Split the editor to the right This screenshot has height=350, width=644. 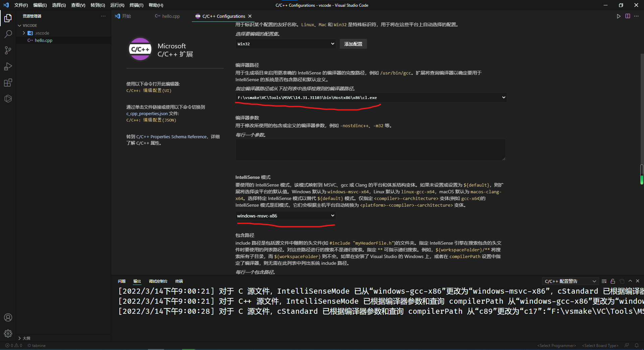click(x=628, y=16)
